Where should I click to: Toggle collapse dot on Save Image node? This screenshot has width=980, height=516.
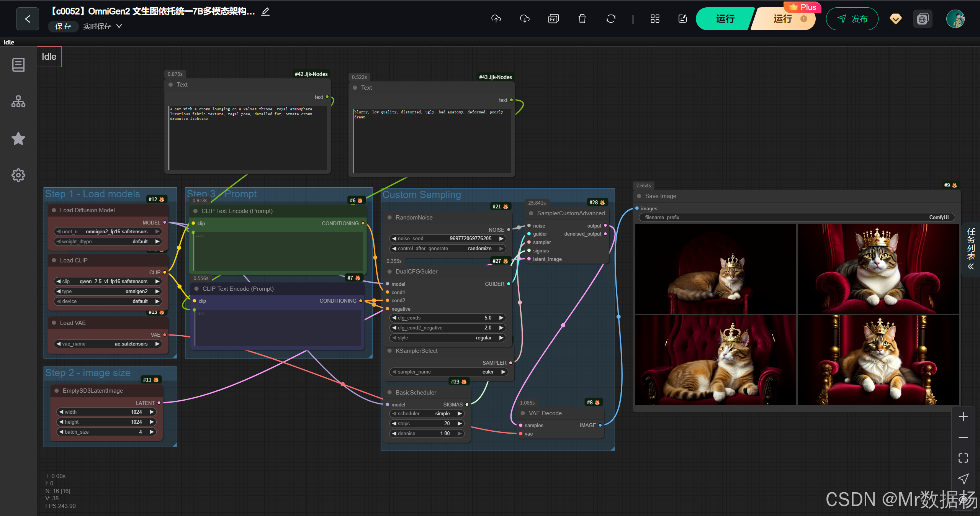pyautogui.click(x=639, y=196)
